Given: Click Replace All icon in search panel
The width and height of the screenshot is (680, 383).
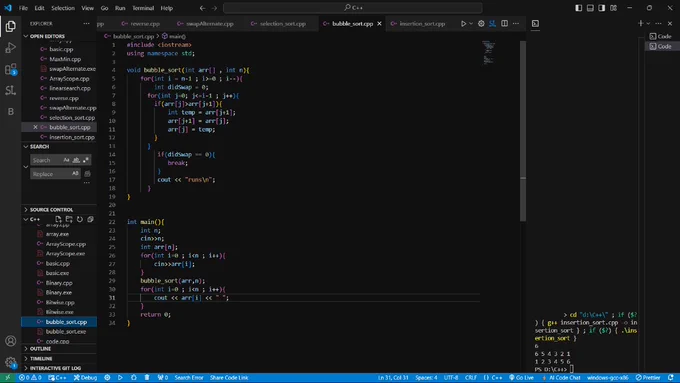Looking at the screenshot, I should point(87,173).
